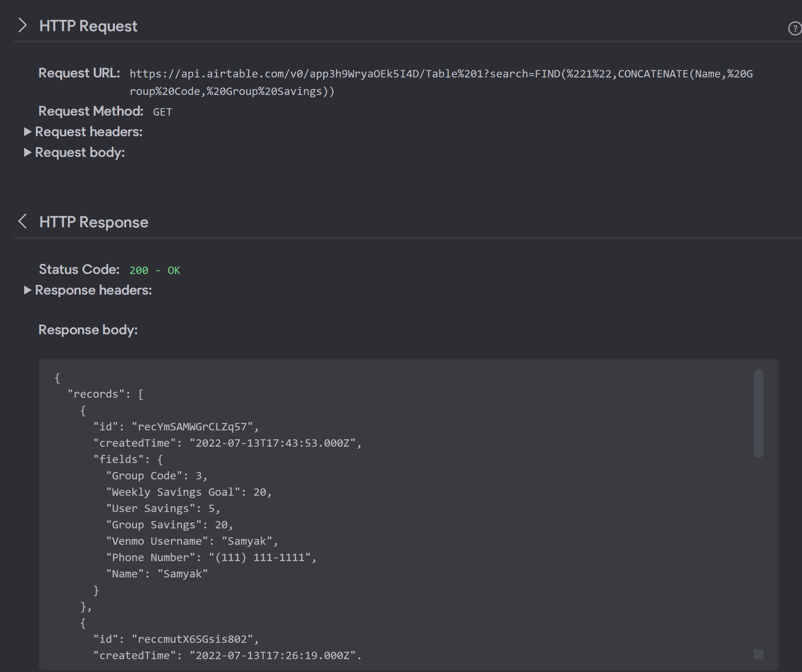Click the createdTime 2022-07-13T17:43:53.000Z line
The width and height of the screenshot is (802, 672).
click(x=227, y=443)
